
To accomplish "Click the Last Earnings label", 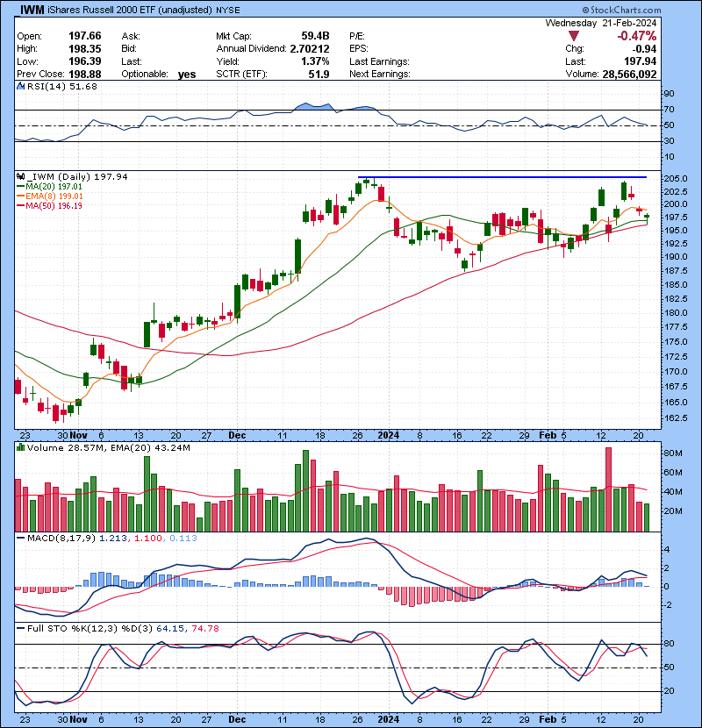I will (380, 61).
